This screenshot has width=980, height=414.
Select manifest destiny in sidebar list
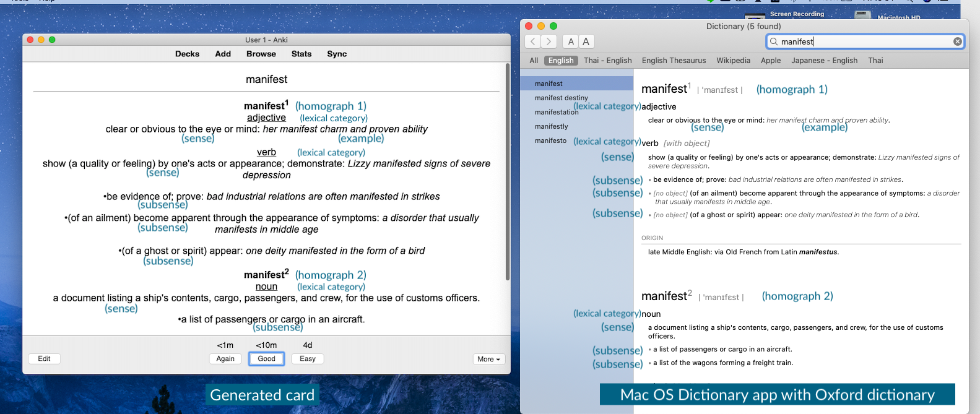point(562,98)
